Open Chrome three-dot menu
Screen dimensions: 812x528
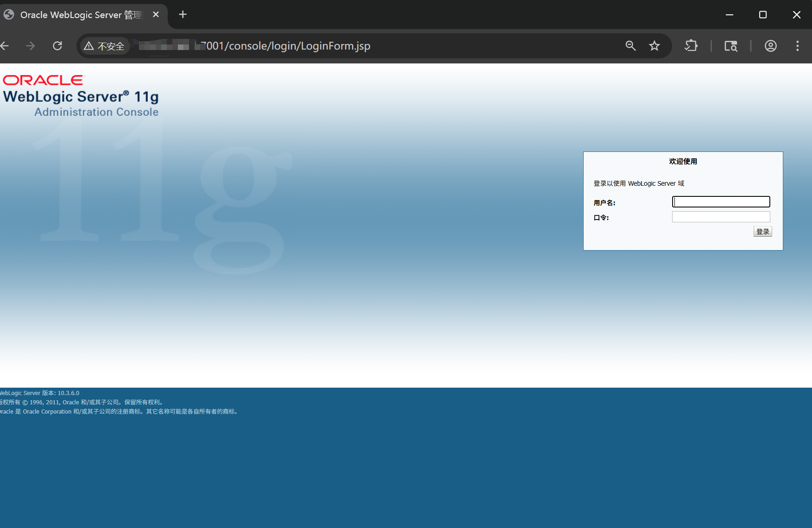797,46
